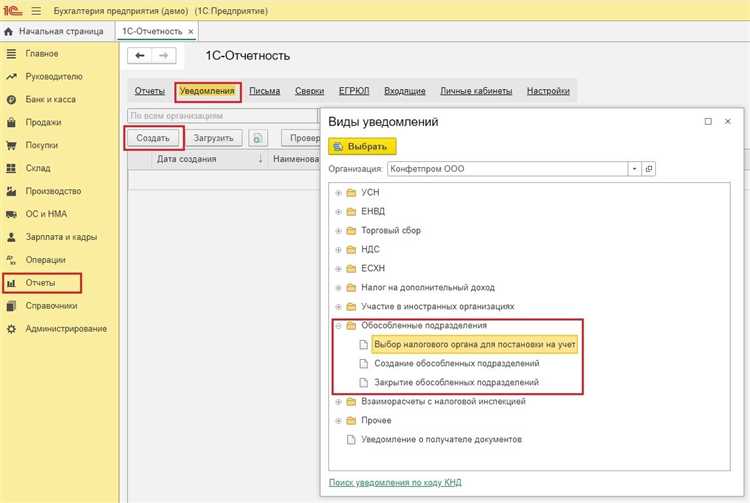Click the ОС и НМА truck icon
Screen dimensions: 750x503
click(x=11, y=214)
